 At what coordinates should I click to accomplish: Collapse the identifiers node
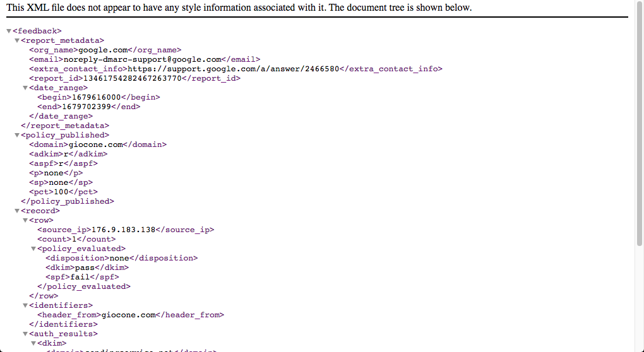[25, 305]
